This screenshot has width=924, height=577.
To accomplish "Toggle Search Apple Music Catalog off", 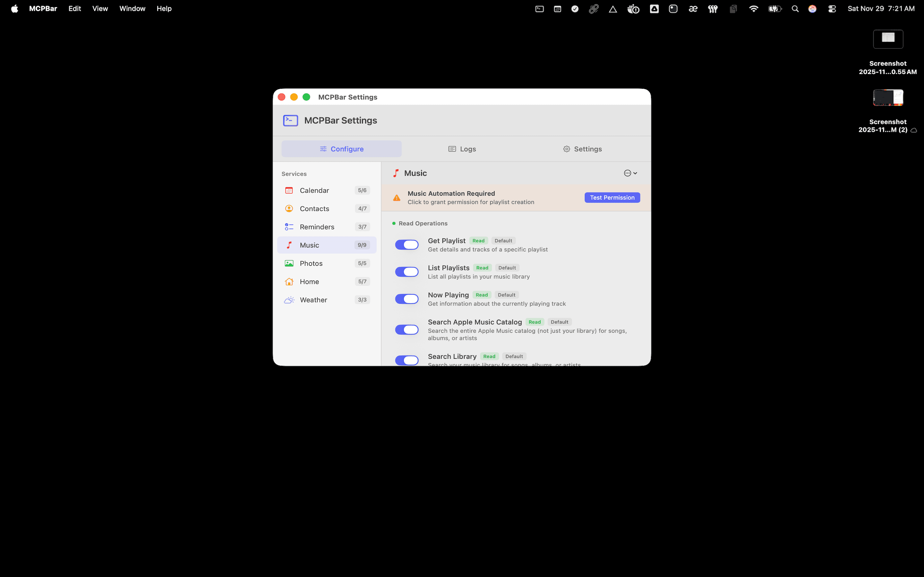I will point(406,329).
